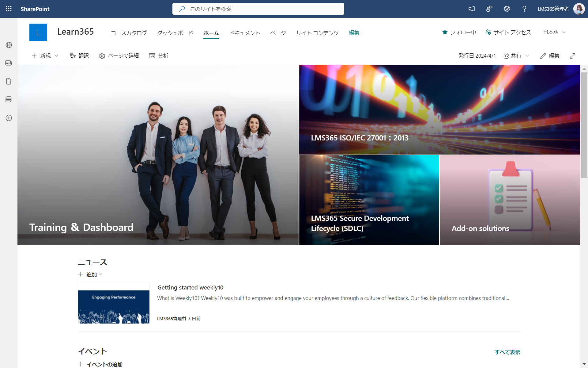Viewport: 588px width, 368px height.
Task: Open the Settings gear in top bar
Action: tap(507, 9)
